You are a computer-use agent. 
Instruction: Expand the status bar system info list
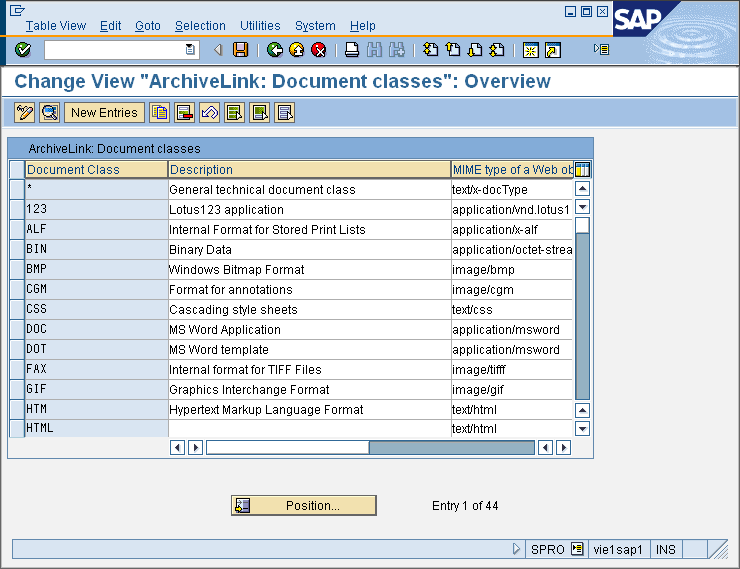[577, 549]
